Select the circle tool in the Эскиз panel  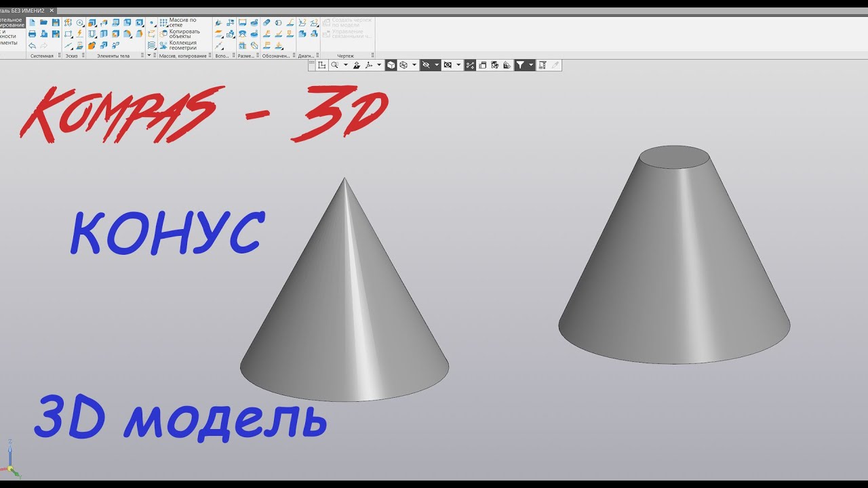pyautogui.click(x=79, y=22)
